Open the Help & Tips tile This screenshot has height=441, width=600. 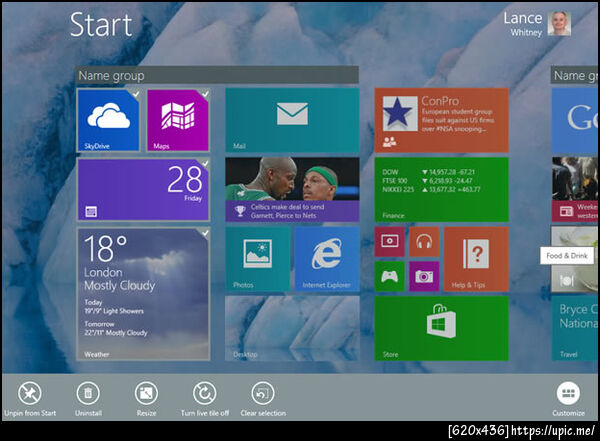pos(476,259)
